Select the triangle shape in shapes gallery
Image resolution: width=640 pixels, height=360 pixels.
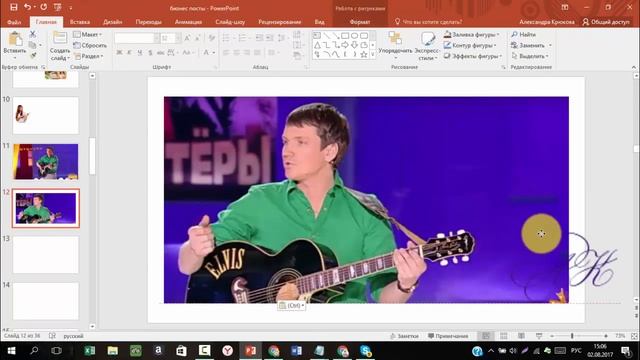(x=317, y=45)
